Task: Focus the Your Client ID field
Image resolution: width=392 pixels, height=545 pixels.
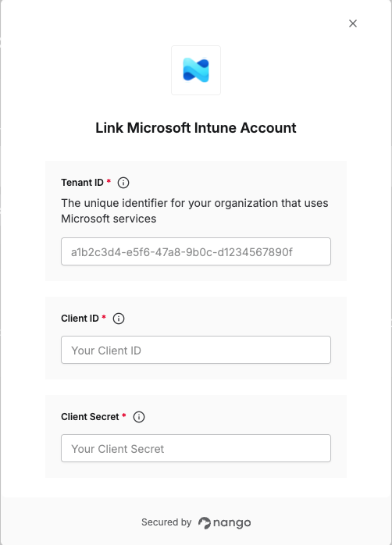Action: coord(196,350)
